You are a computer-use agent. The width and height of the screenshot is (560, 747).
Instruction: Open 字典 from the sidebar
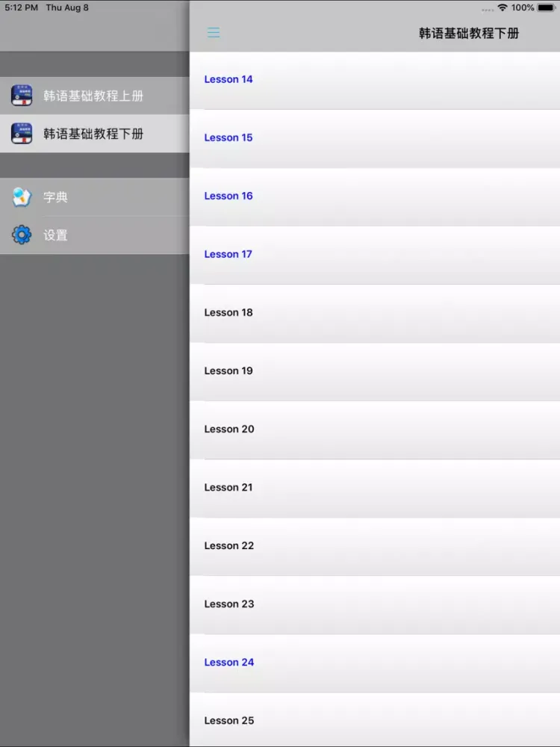[55, 197]
